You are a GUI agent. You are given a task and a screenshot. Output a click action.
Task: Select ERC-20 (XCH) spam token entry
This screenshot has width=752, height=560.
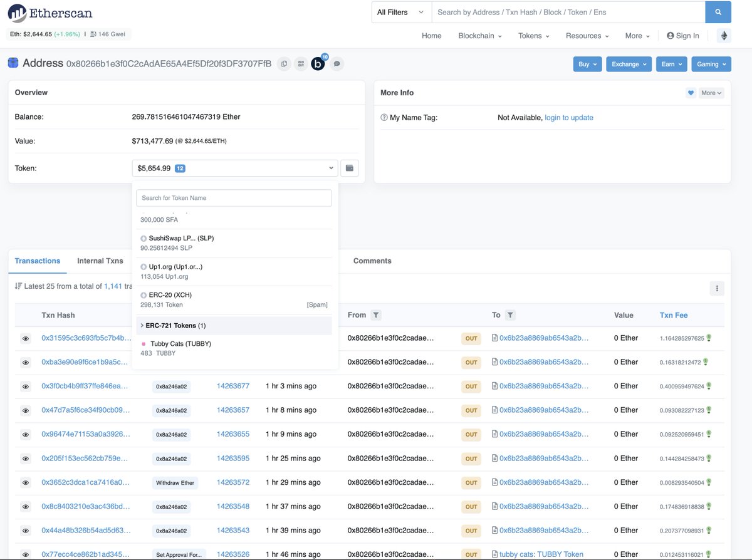click(x=234, y=300)
